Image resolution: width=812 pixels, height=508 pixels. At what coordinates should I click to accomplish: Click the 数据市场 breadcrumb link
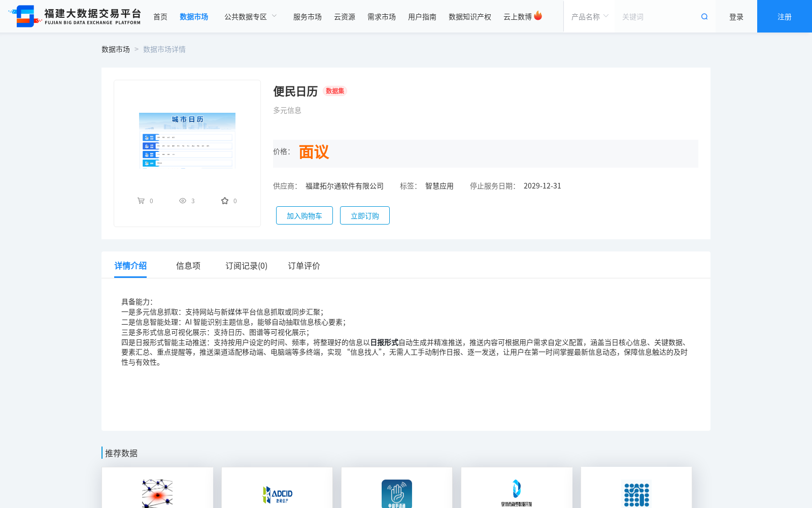coord(116,49)
